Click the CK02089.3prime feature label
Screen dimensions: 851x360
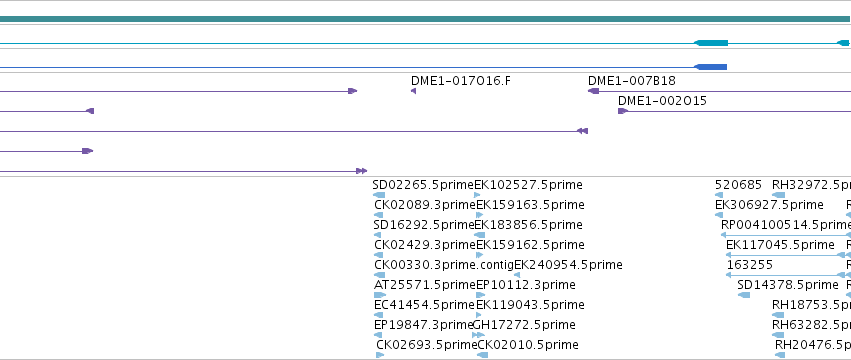[425, 205]
